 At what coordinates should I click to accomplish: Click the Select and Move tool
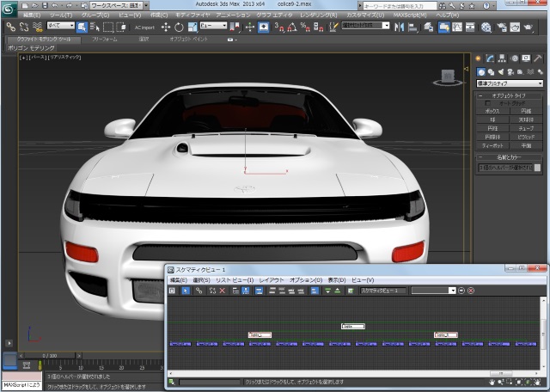point(164,27)
